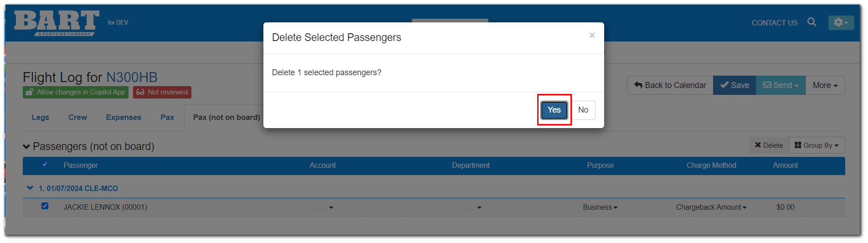Click the Not reviewed glasses badge
Screen dimensions: 868x243
[162, 92]
